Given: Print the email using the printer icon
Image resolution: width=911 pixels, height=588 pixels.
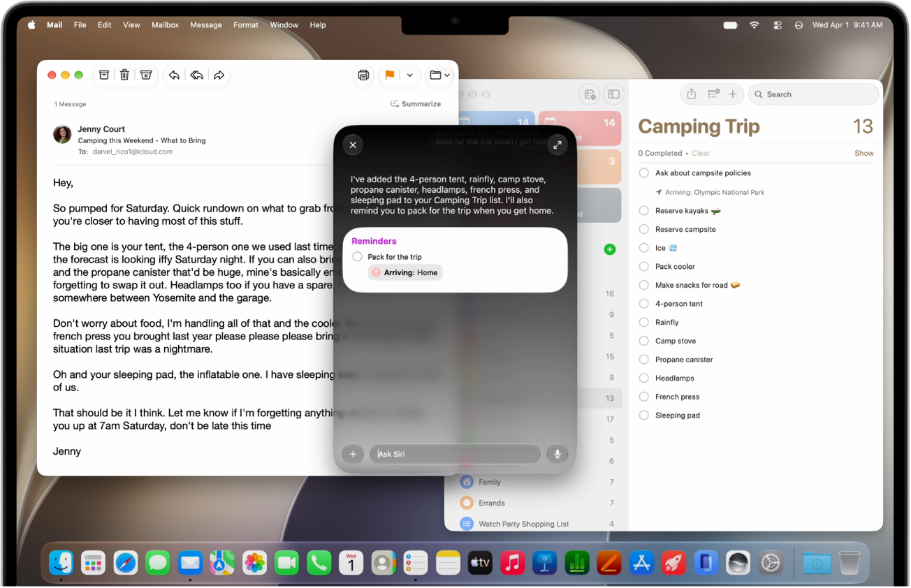Looking at the screenshot, I should [x=363, y=75].
